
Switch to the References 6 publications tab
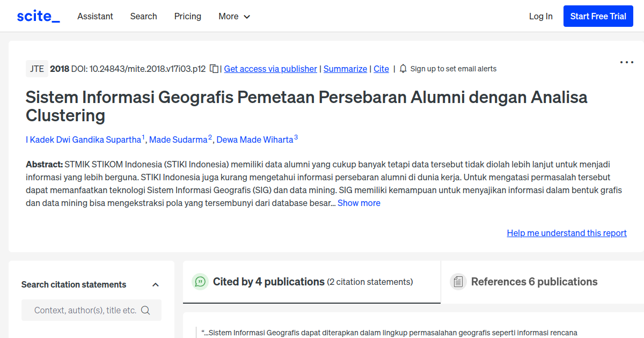click(x=534, y=281)
